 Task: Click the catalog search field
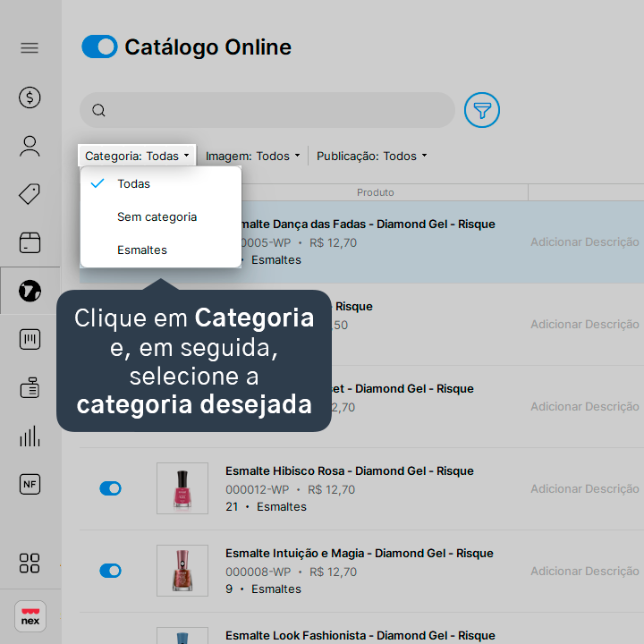tap(267, 110)
